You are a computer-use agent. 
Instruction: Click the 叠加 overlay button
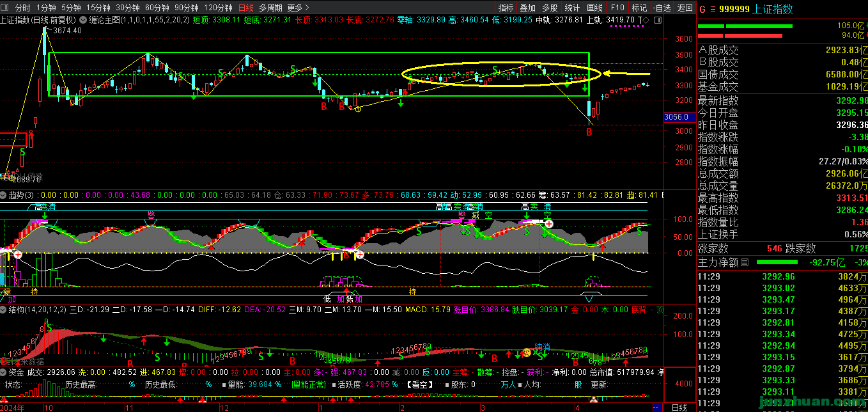coord(527,8)
